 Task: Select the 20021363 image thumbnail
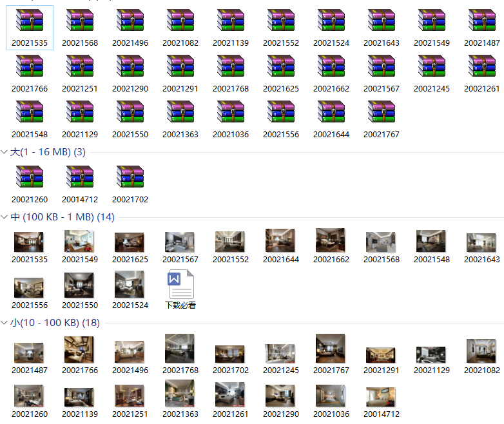(x=180, y=394)
